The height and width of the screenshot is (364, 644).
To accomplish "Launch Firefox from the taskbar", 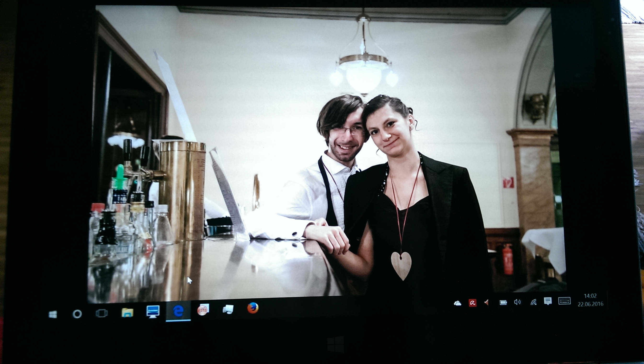I will click(x=253, y=308).
